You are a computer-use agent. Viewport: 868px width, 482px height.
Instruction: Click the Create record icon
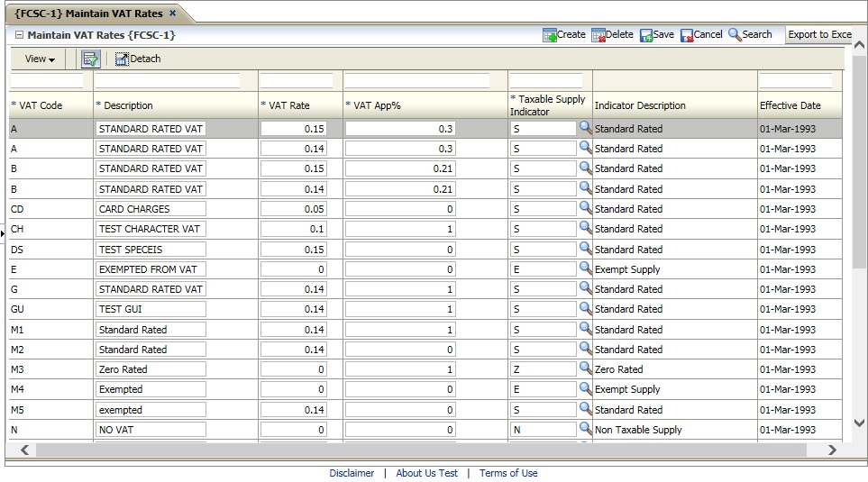(550, 35)
